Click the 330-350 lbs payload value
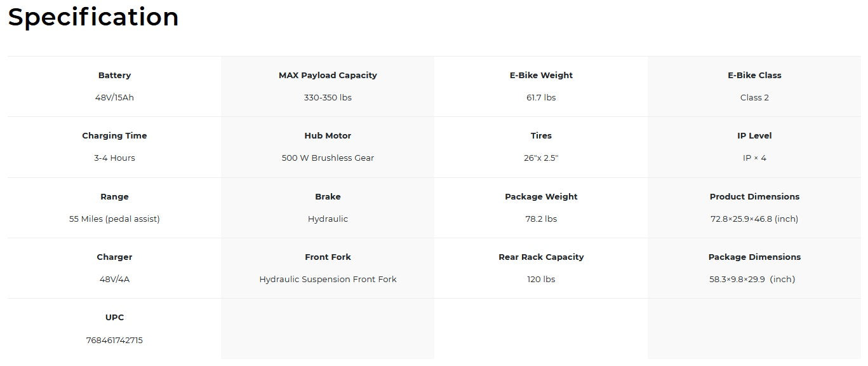The height and width of the screenshot is (366, 868). (328, 97)
